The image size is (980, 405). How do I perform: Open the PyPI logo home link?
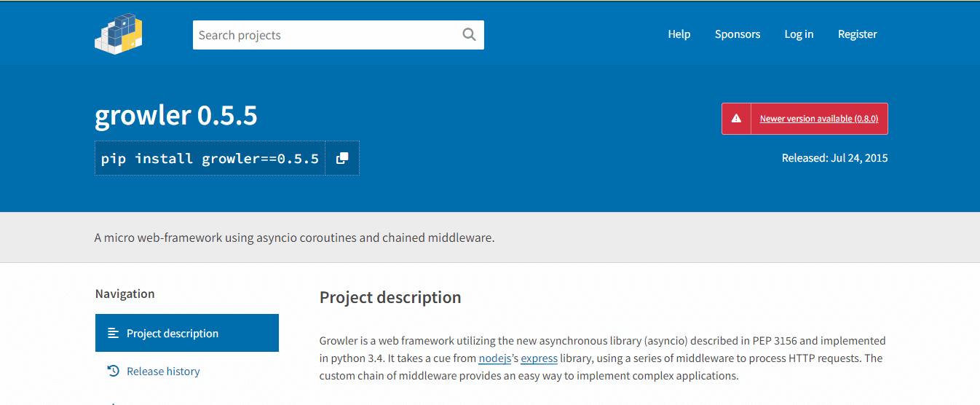click(x=119, y=34)
